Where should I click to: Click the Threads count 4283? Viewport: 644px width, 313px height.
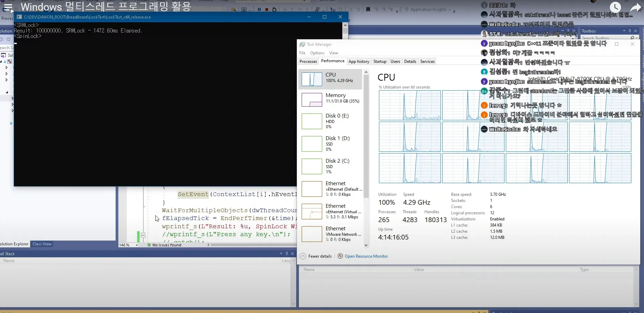coord(410,220)
